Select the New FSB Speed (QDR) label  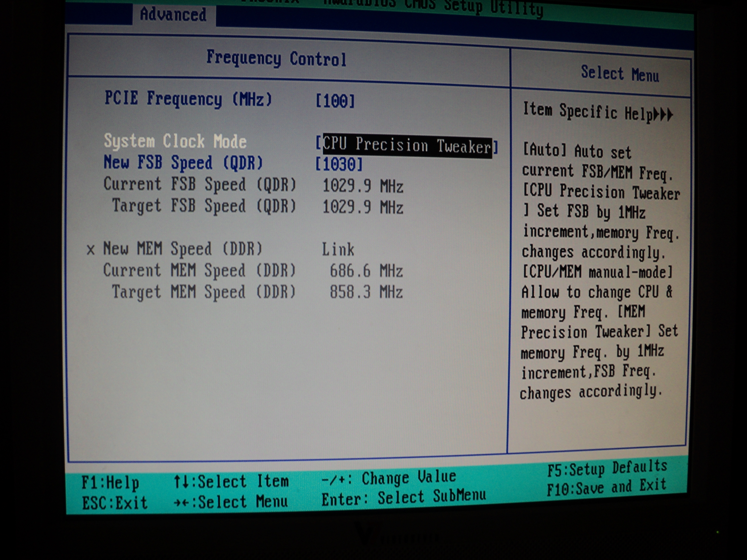pos(183,163)
